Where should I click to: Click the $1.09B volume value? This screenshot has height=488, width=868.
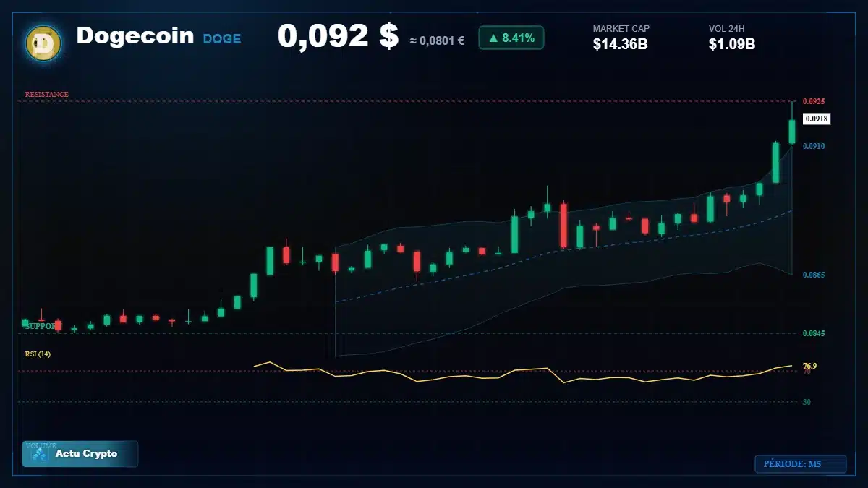click(x=732, y=44)
